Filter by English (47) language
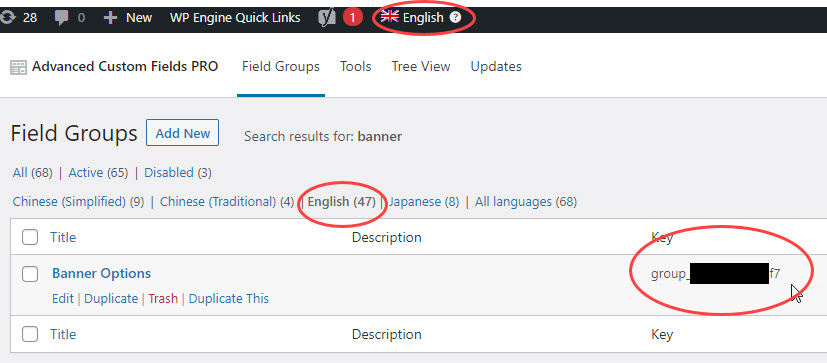 [341, 202]
